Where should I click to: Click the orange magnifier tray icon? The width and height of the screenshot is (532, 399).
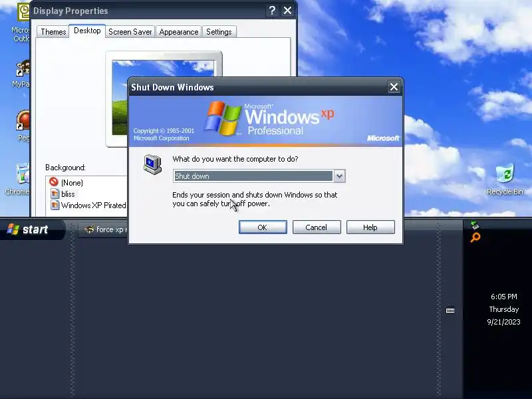475,237
